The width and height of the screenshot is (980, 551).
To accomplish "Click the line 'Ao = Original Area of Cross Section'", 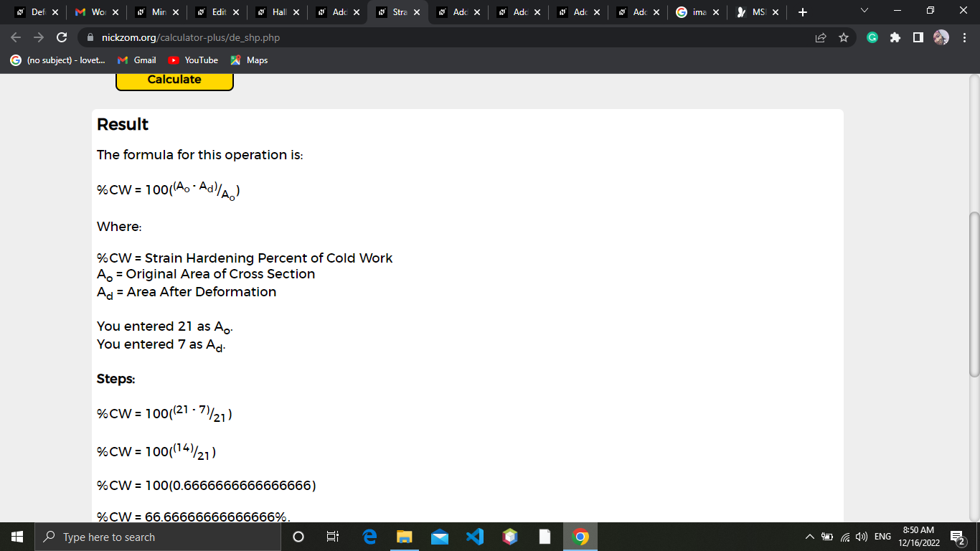I will tap(206, 275).
